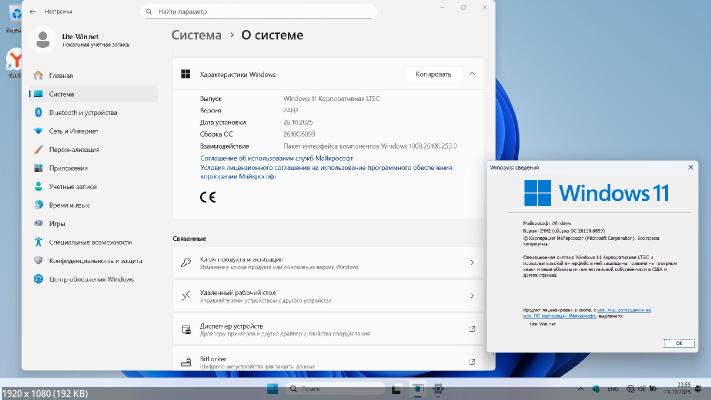Click the Windows Start button on taskbar

click(x=274, y=387)
